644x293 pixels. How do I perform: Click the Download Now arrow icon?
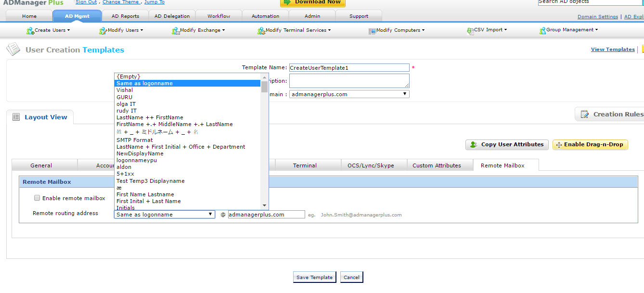point(287,2)
